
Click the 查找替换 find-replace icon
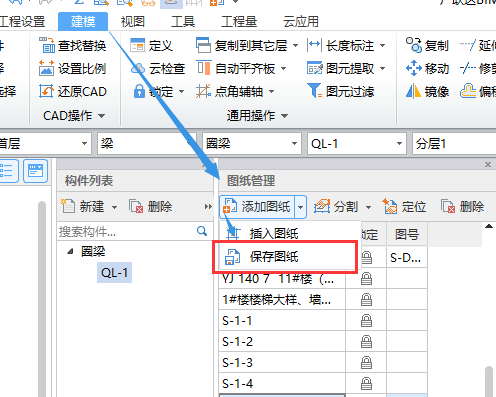[47, 45]
